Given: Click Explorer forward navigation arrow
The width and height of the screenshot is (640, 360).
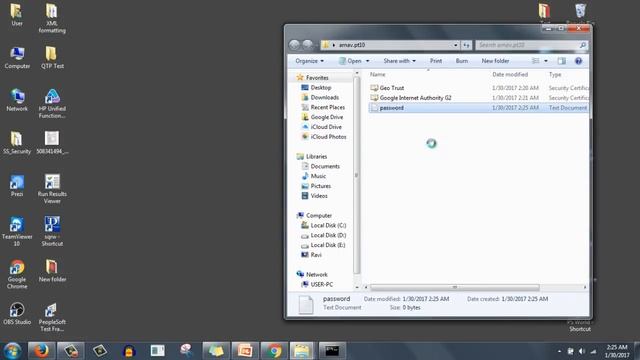Looking at the screenshot, I should pyautogui.click(x=307, y=45).
